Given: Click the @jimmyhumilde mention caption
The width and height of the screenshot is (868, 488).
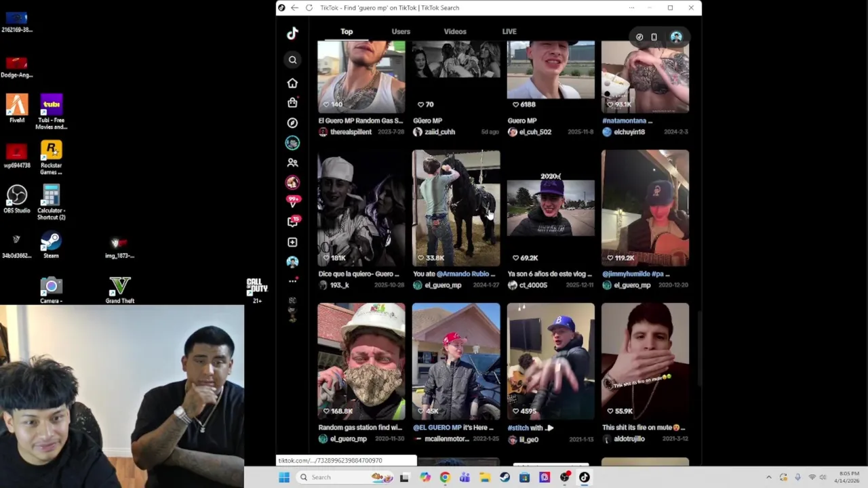Looking at the screenshot, I should pos(626,274).
